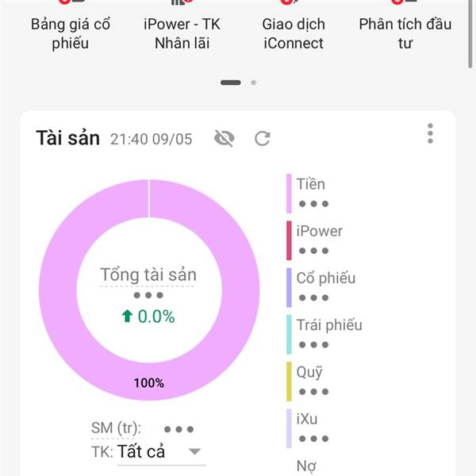Image resolution: width=476 pixels, height=476 pixels.
Task: Select first shortcuts page indicator
Action: click(231, 83)
